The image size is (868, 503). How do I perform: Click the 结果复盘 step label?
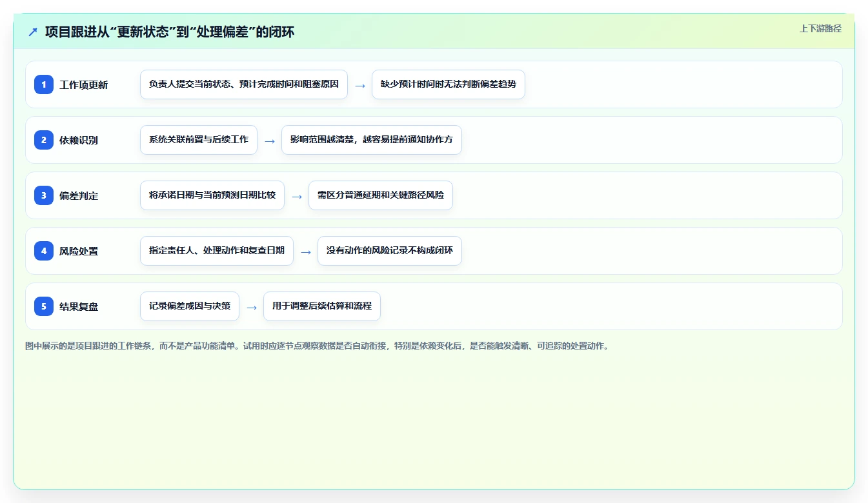(79, 307)
